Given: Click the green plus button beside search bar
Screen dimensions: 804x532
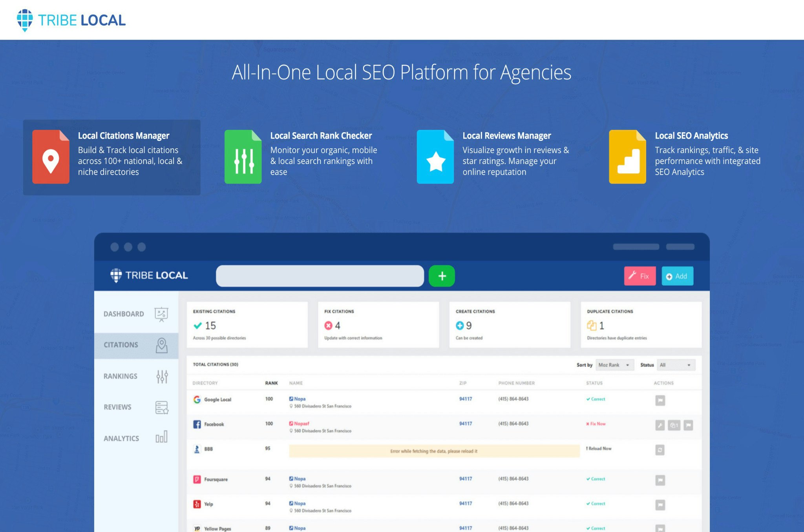Looking at the screenshot, I should 442,276.
